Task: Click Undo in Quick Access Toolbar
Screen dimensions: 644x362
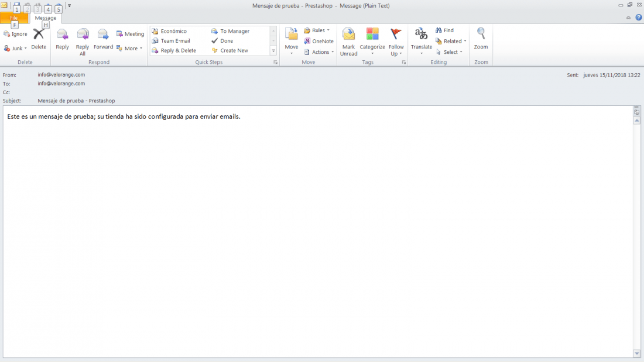Action: [27, 8]
